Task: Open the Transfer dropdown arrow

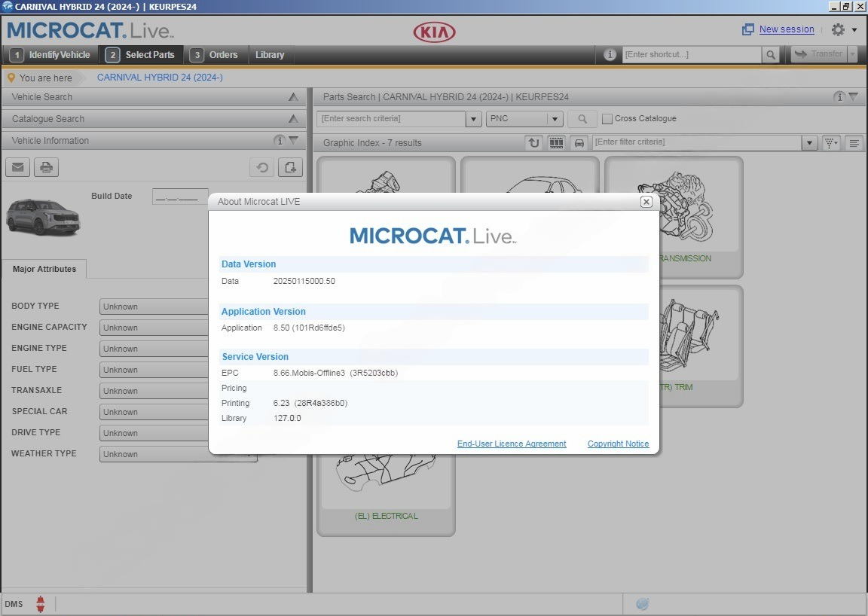Action: (x=852, y=54)
